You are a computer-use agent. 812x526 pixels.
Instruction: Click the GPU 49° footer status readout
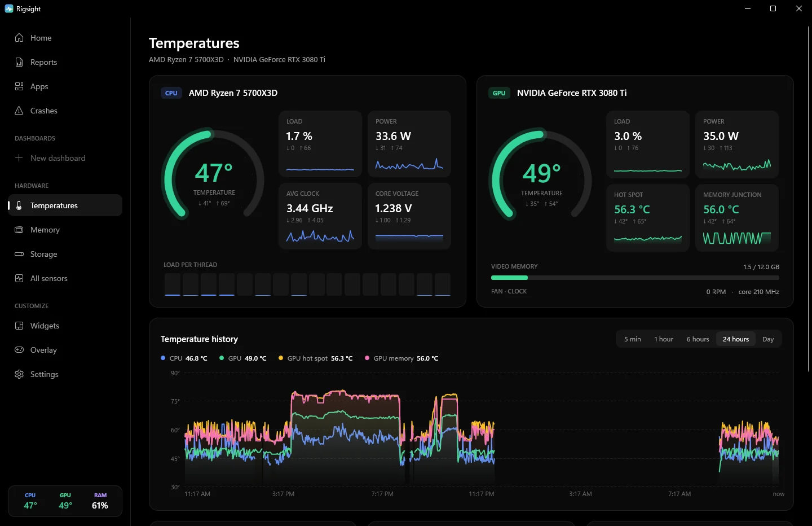(65, 501)
